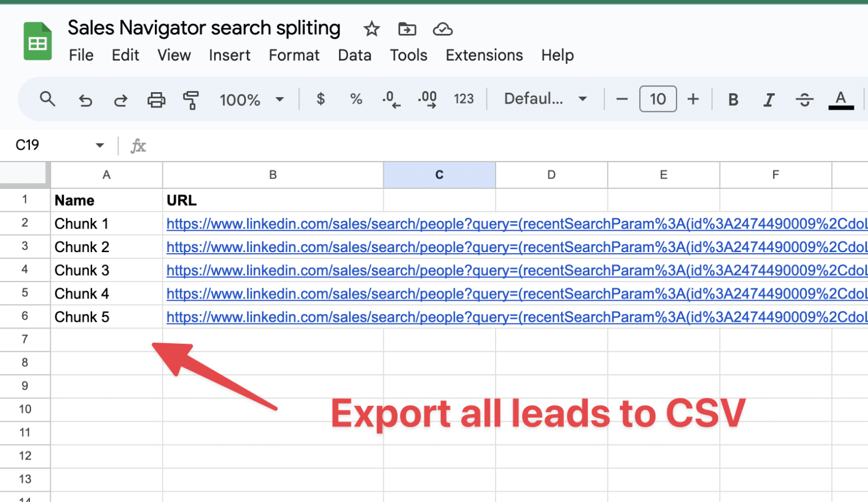Open more number formats via 123 icon
The height and width of the screenshot is (502, 868).
pyautogui.click(x=464, y=99)
